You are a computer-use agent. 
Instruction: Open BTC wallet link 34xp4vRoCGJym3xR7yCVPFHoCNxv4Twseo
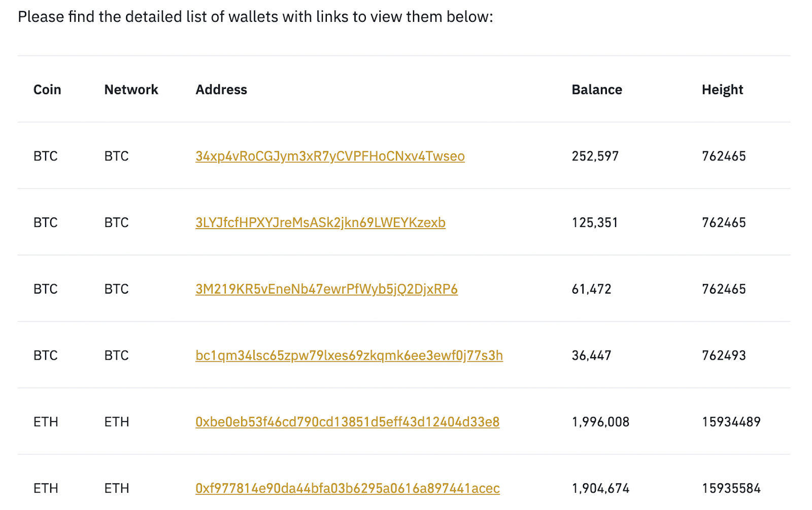[x=330, y=156]
